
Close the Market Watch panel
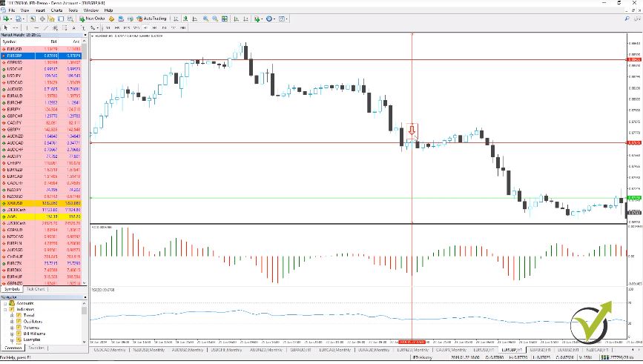click(x=85, y=36)
